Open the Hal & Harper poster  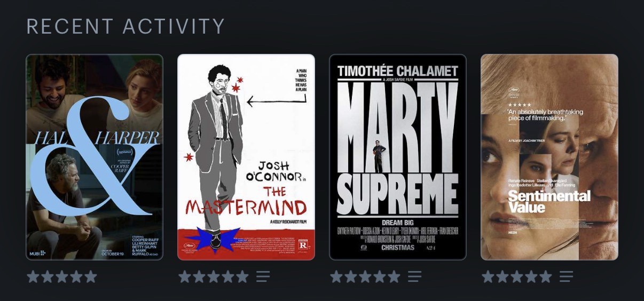95,157
